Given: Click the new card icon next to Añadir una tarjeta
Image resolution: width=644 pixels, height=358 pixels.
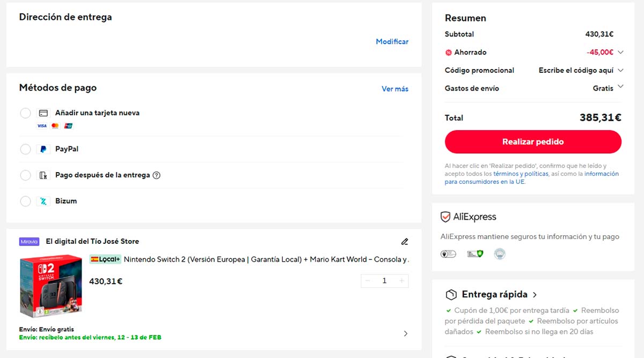Looking at the screenshot, I should pyautogui.click(x=43, y=113).
